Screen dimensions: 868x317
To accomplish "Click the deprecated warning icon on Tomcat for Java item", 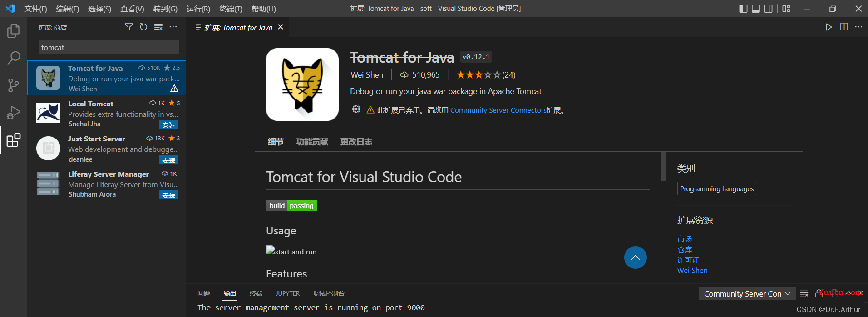I will point(174,89).
